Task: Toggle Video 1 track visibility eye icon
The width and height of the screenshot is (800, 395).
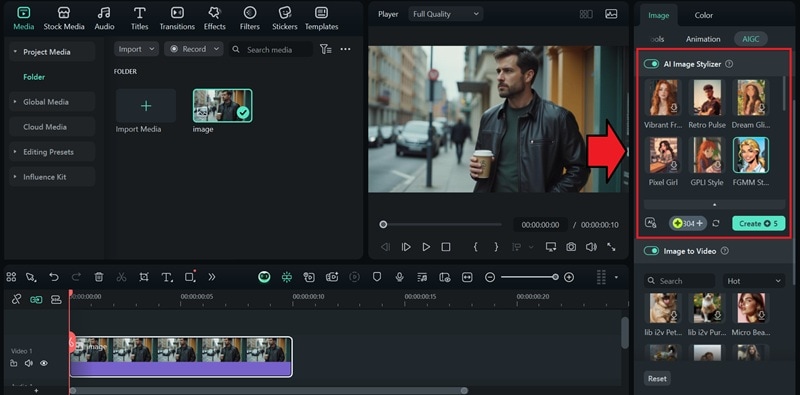Action: click(x=44, y=363)
